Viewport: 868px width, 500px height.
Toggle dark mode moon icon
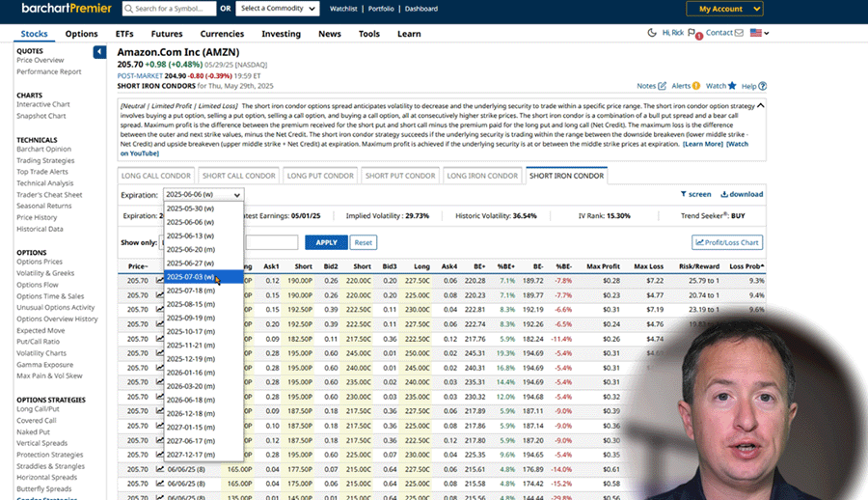pyautogui.click(x=652, y=33)
